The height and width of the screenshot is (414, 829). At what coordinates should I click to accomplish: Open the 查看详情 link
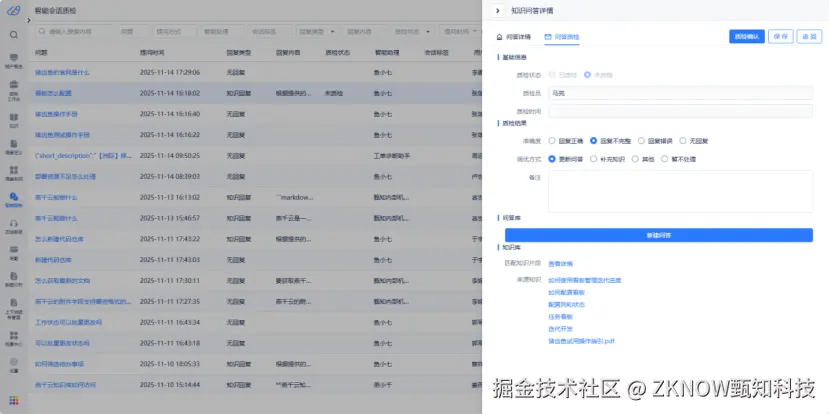[x=560, y=264]
